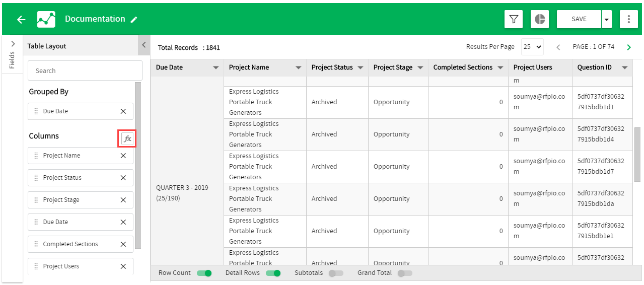Viewport: 644px width, 285px height.
Task: Expand the Fields side panel
Action: coord(13,44)
